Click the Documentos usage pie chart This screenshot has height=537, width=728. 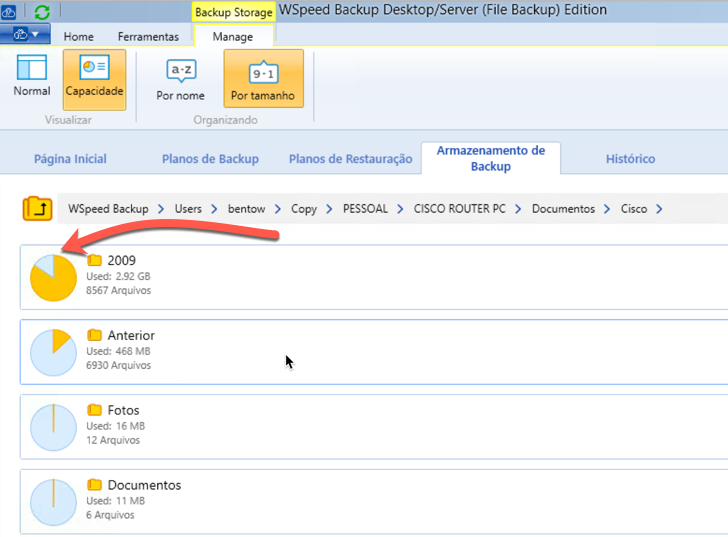(x=53, y=502)
